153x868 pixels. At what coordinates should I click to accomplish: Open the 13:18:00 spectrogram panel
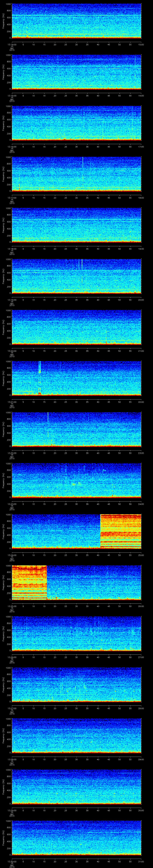(76, 225)
